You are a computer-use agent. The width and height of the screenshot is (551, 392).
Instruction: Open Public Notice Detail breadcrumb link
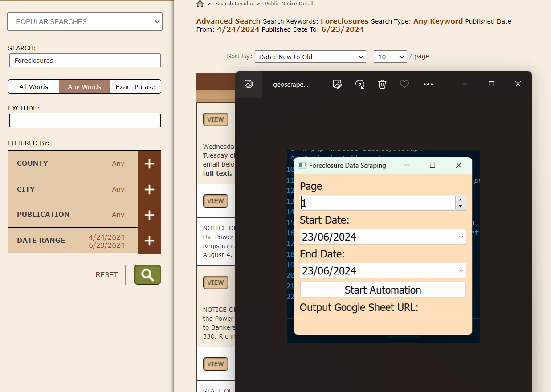coord(289,4)
